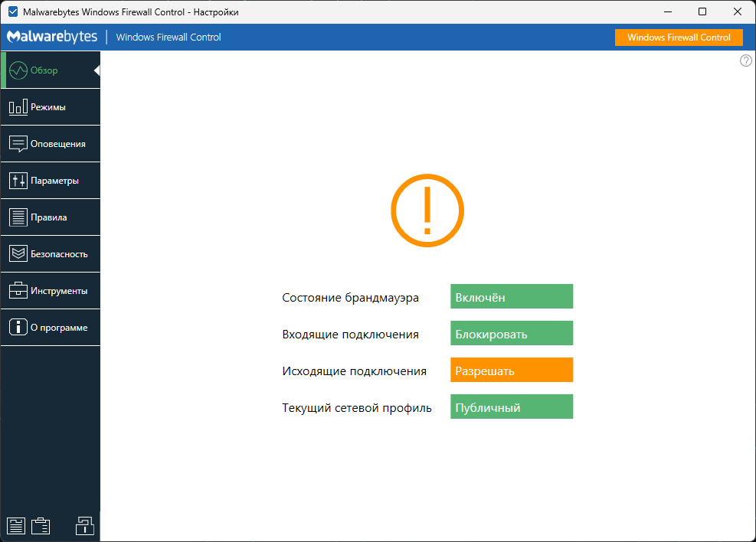Screen dimensions: 756x542
Task: Open the О программе about section
Action: [50, 328]
